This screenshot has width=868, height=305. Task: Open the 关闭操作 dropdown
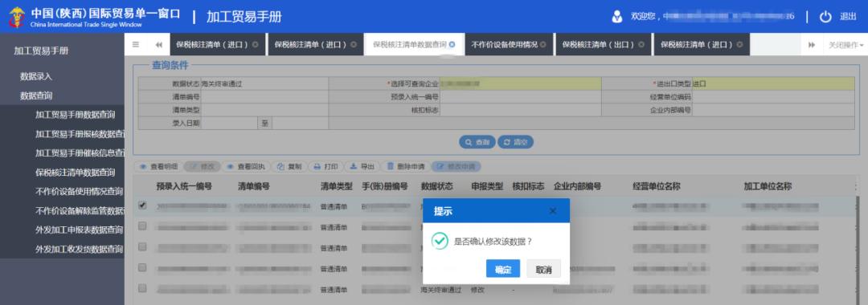pos(845,45)
